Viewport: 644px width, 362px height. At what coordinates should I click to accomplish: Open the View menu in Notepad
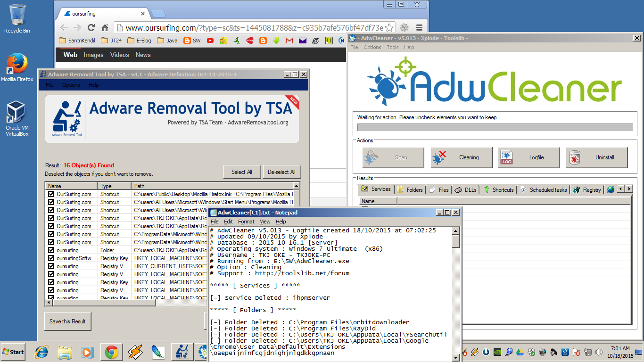pyautogui.click(x=265, y=222)
